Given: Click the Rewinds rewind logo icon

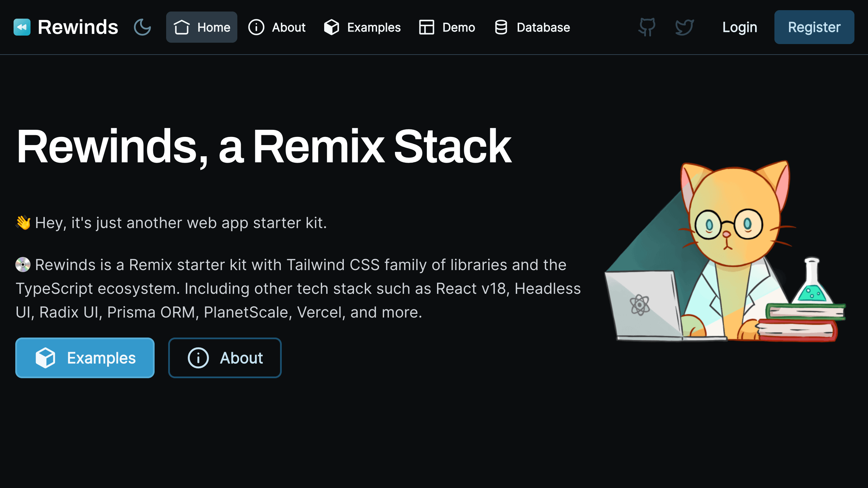Looking at the screenshot, I should click(22, 27).
